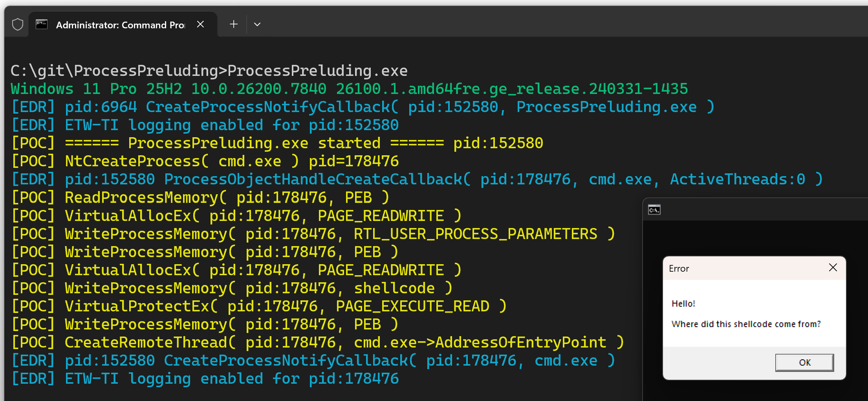This screenshot has width=868, height=401.
Task: Click the green Windows 11 Pro version line
Action: click(x=349, y=89)
